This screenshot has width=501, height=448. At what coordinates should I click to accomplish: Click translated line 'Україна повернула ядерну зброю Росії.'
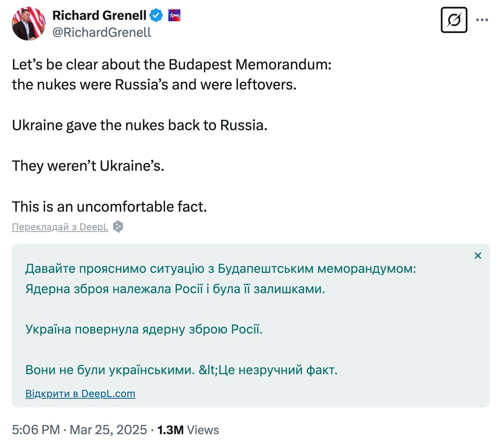click(x=144, y=329)
